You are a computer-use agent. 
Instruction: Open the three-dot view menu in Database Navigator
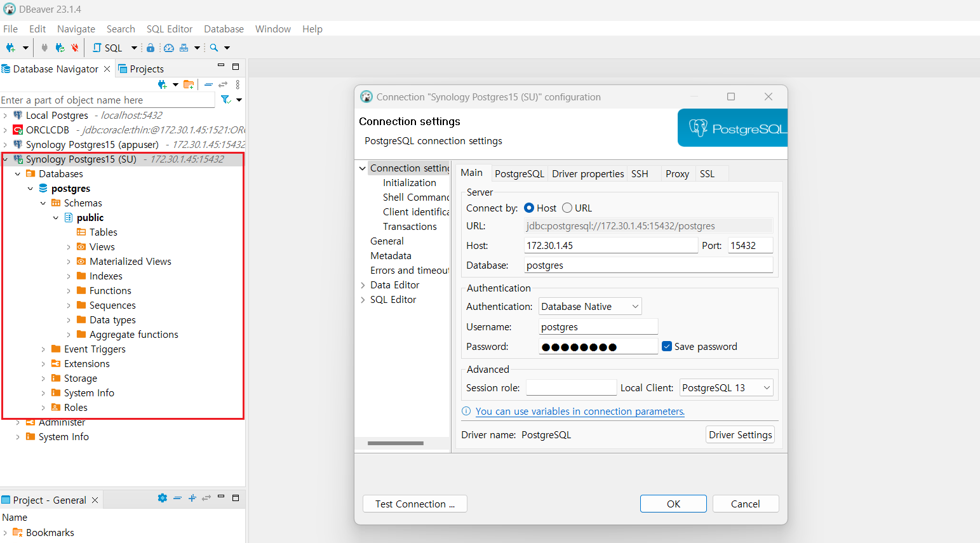pos(238,84)
